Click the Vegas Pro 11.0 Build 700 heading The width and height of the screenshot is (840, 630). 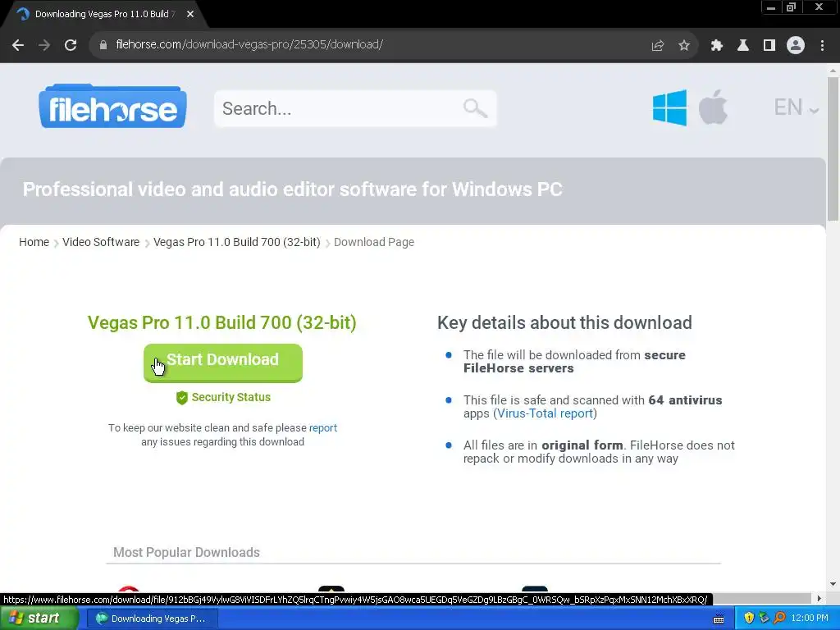221,322
